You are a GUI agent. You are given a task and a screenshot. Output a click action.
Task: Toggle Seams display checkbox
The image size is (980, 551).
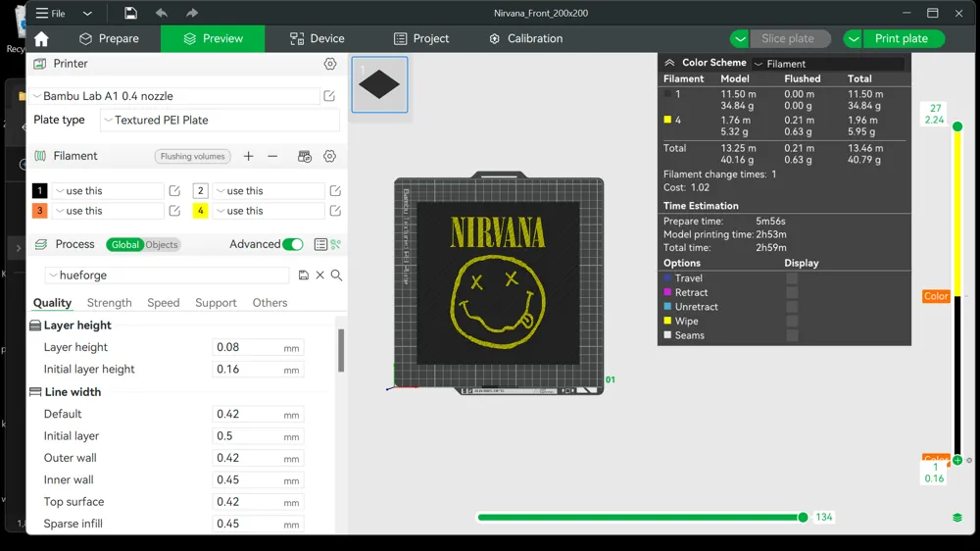pos(792,335)
